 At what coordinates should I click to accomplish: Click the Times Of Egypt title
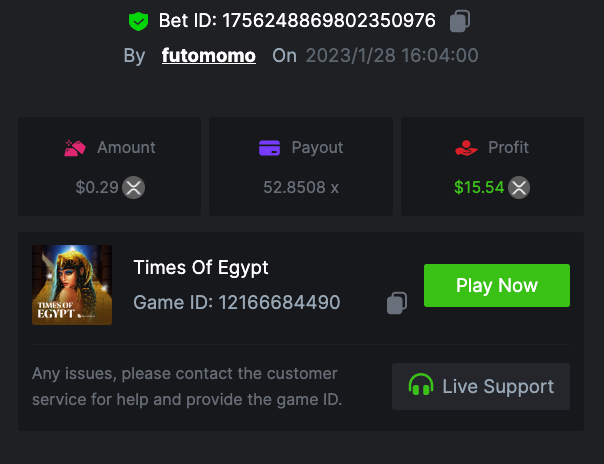(201, 268)
